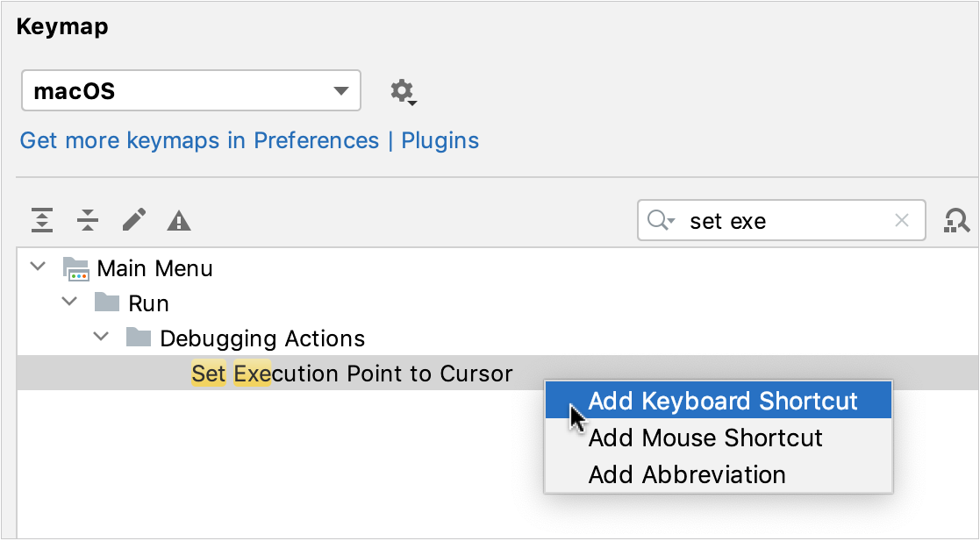
Task: Click the Main Menu folder icon
Action: click(x=77, y=267)
